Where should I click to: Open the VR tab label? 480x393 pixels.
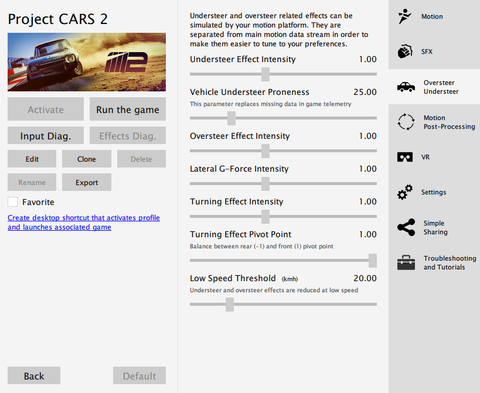425,157
